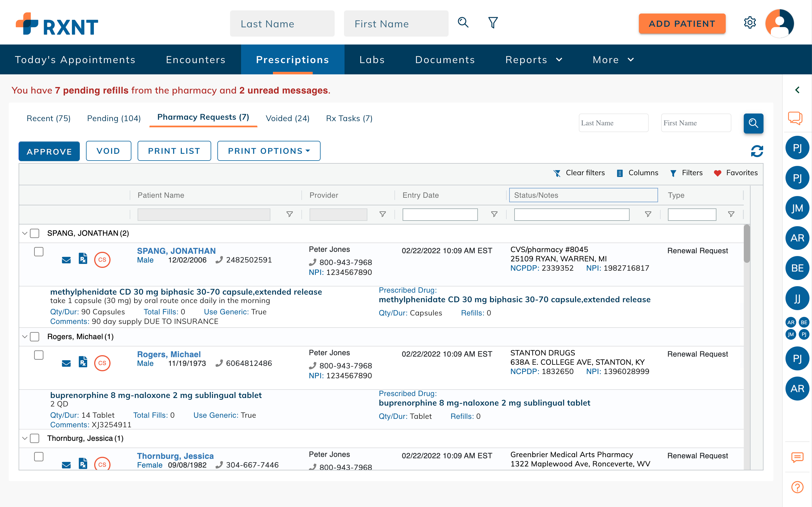Click the Add Patient button

682,24
